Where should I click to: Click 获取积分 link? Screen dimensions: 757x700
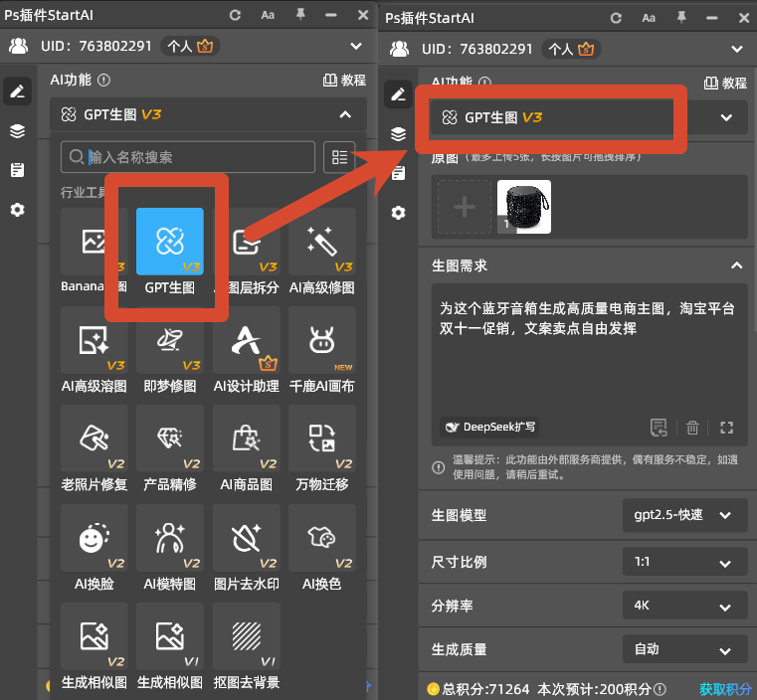click(x=725, y=689)
